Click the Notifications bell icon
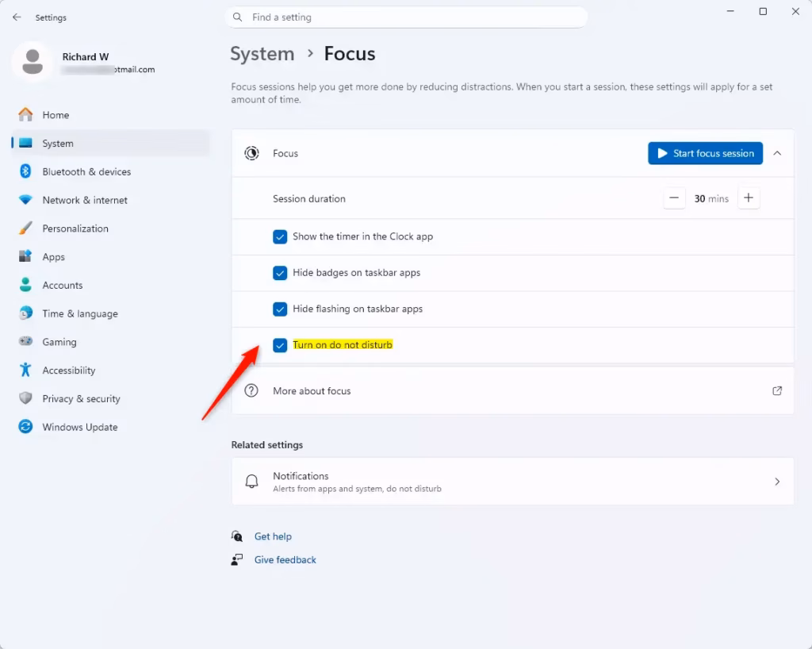 point(251,481)
